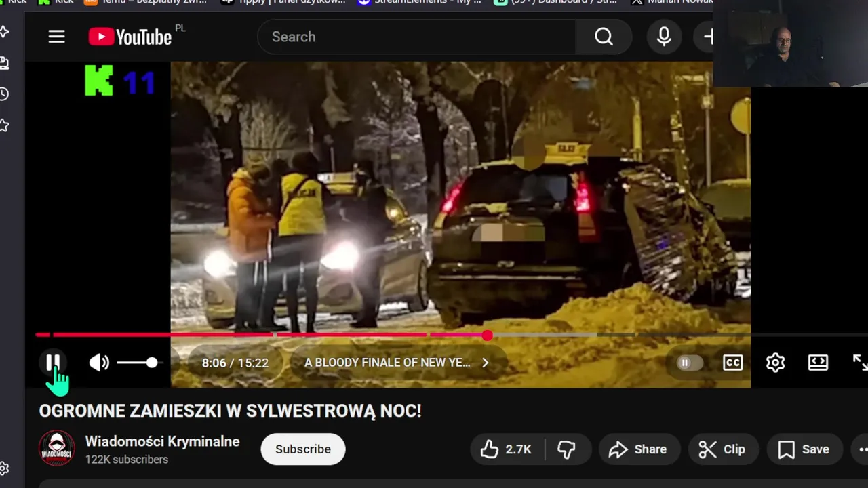Click the magnifier search button
Image resolution: width=868 pixels, height=488 pixels.
[604, 37]
